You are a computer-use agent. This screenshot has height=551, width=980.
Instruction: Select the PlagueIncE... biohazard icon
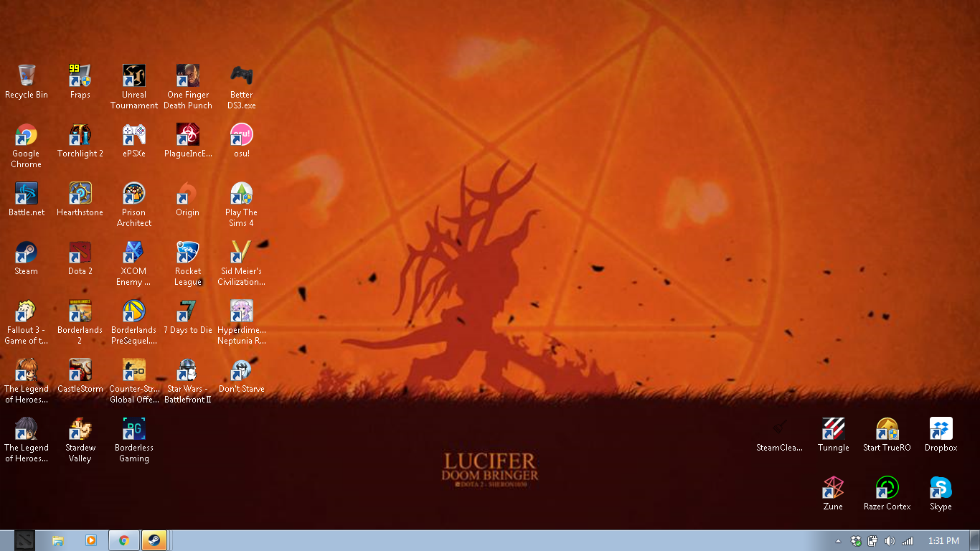[x=187, y=134]
